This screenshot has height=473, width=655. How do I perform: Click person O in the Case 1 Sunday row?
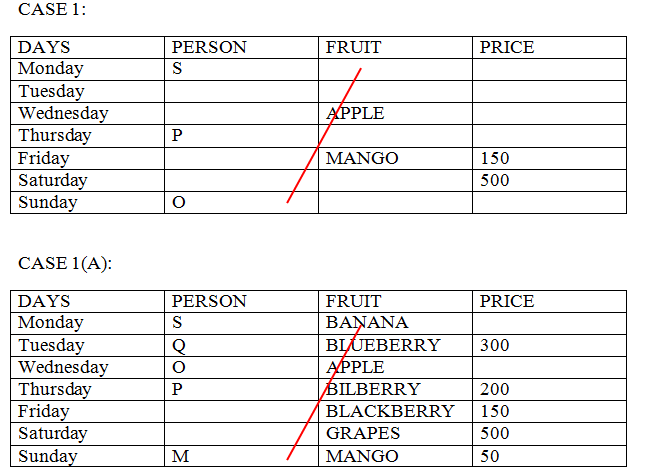click(178, 203)
